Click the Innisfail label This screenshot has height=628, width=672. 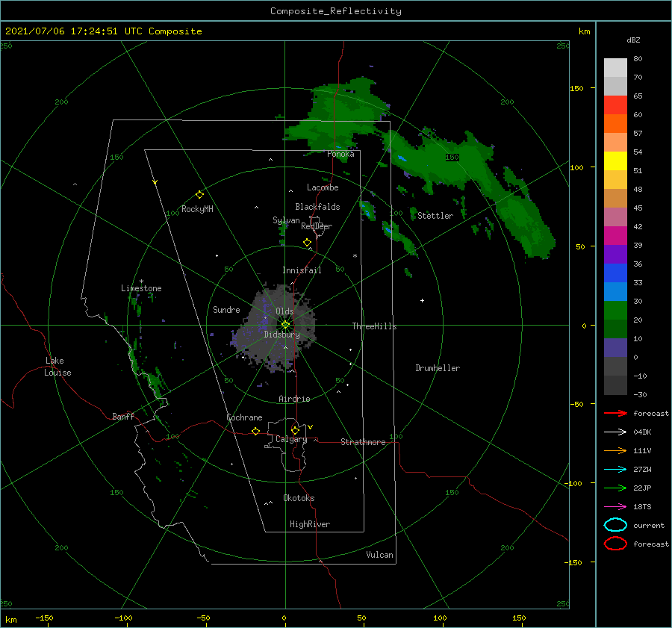(x=302, y=270)
